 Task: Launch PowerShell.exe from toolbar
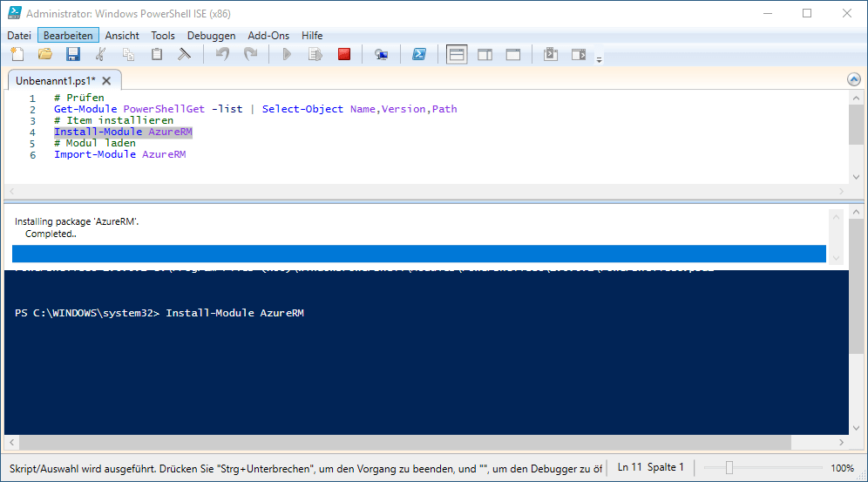[x=418, y=54]
